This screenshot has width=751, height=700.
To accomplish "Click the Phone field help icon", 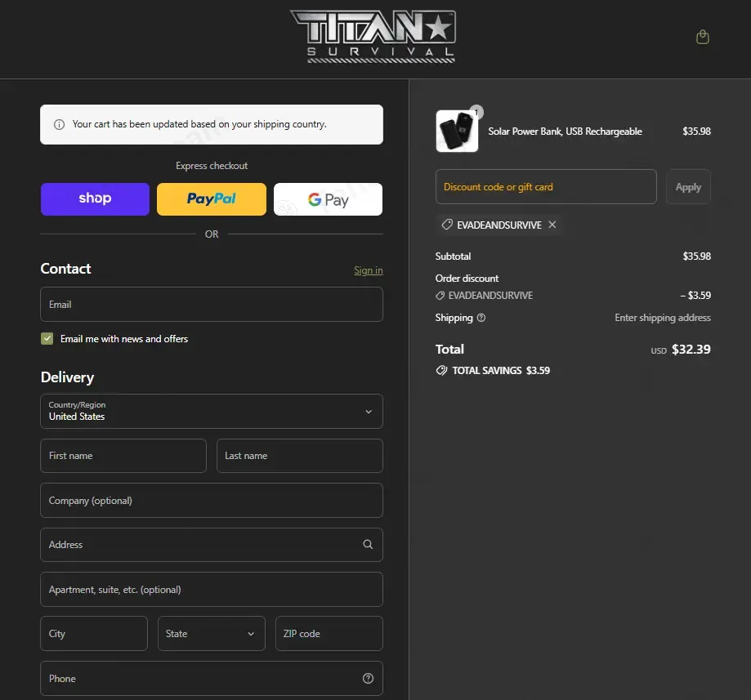I will [x=368, y=679].
